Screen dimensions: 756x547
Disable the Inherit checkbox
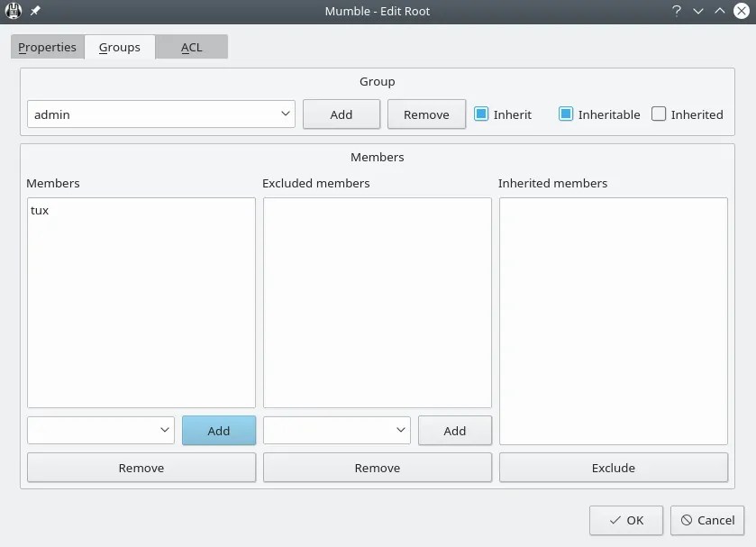tap(482, 114)
